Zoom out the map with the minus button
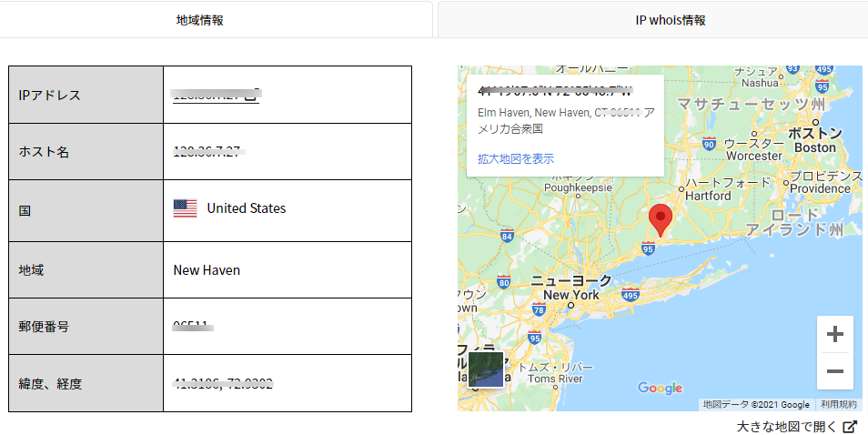The width and height of the screenshot is (868, 435). click(x=834, y=371)
